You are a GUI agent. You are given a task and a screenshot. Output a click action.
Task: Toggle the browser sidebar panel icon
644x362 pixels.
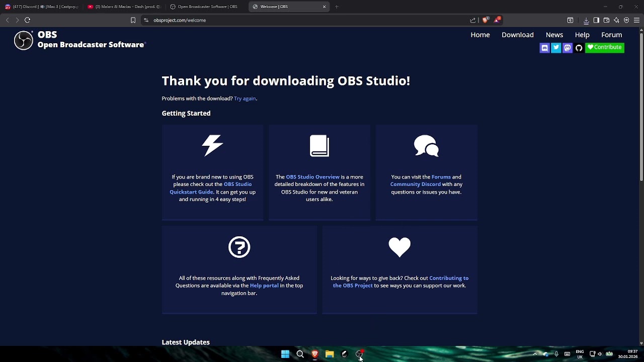click(596, 20)
